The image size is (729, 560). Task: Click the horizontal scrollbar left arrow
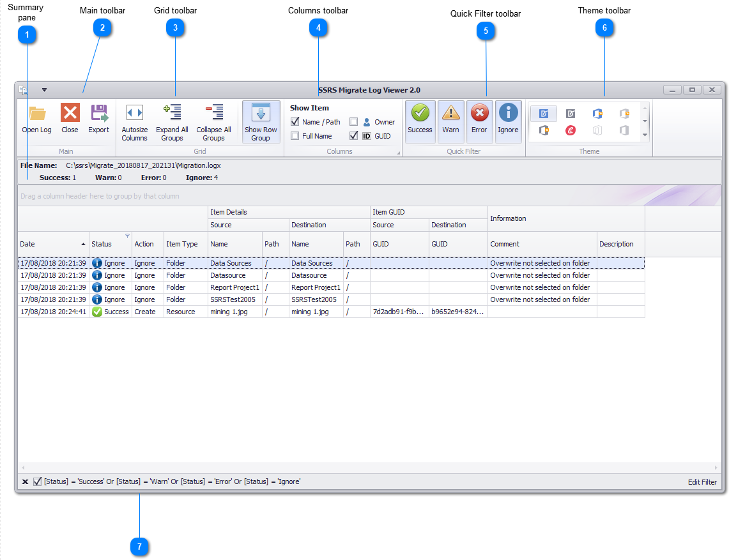[x=23, y=467]
